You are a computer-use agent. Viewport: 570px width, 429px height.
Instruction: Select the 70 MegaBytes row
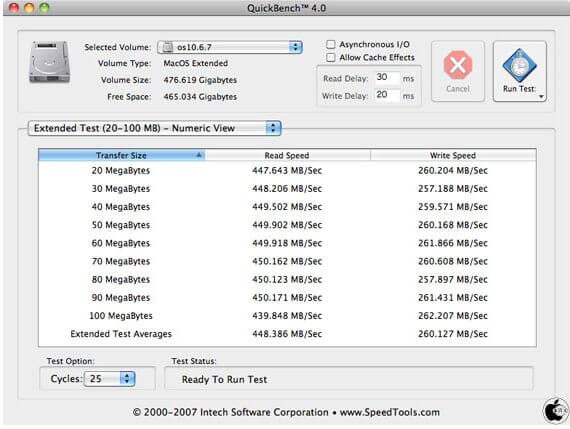[287, 261]
